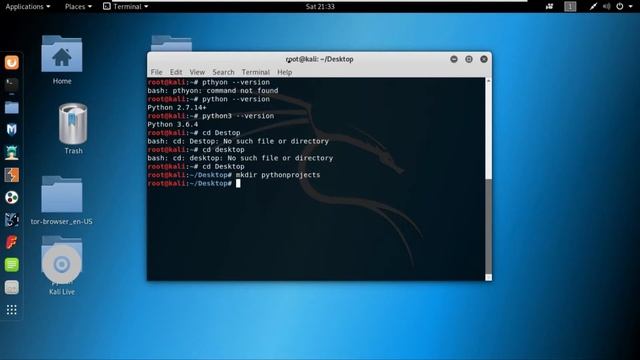
Task: Click the terminal scrollbar down arrow
Action: [488, 278]
